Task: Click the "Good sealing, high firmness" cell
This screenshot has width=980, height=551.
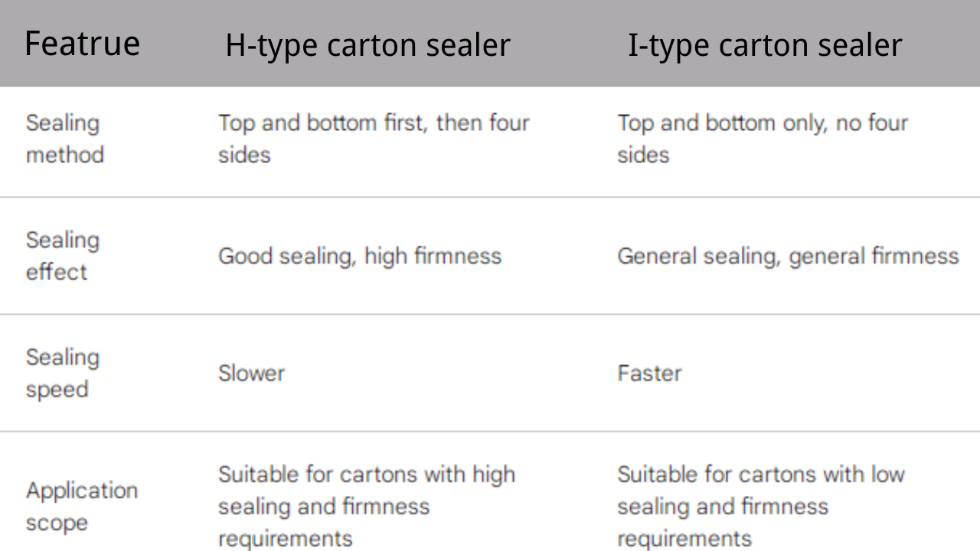Action: (x=360, y=256)
